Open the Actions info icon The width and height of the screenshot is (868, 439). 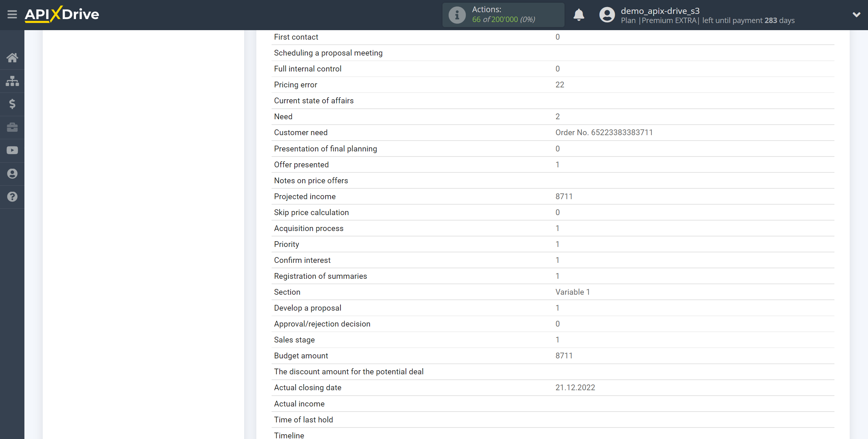(457, 15)
